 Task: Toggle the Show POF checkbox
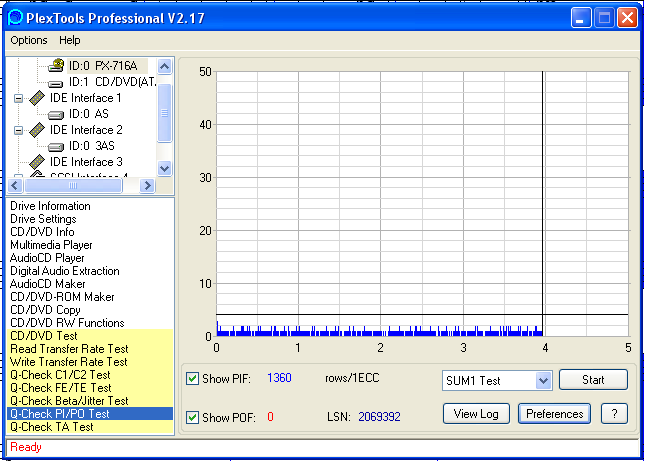point(192,417)
